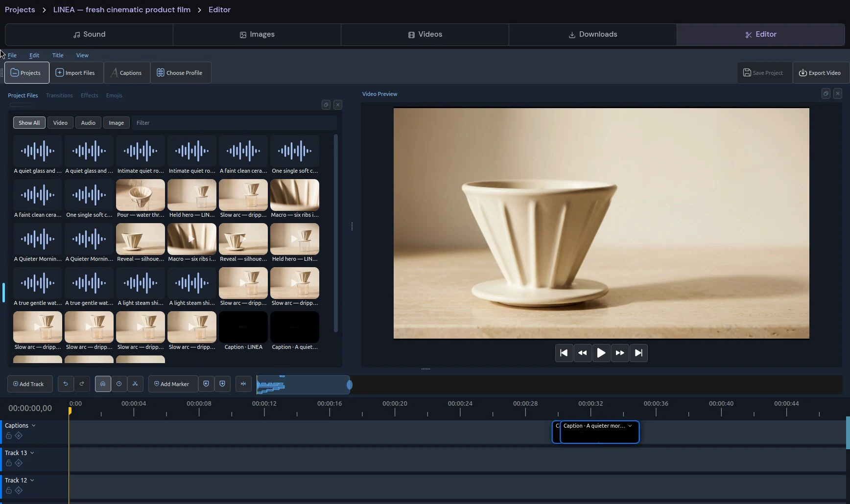The image size is (850, 504).
Task: Jump to previous marker
Action: pos(206,384)
